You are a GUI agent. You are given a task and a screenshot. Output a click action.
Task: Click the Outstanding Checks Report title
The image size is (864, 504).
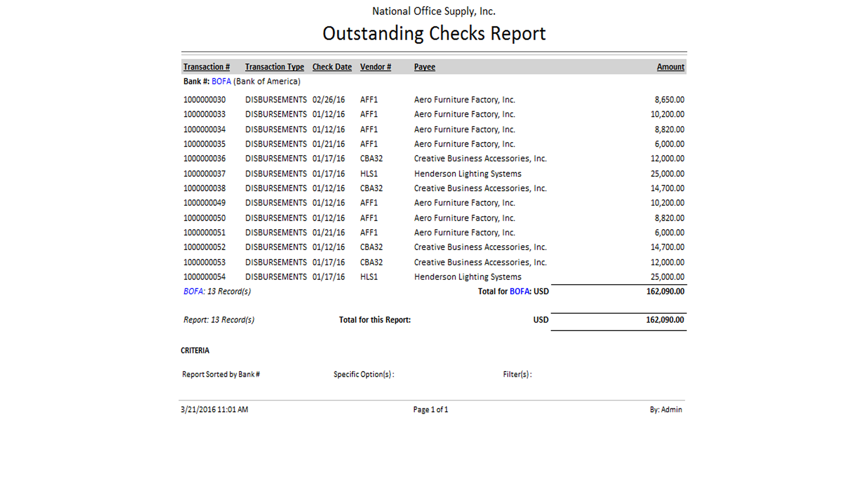tap(434, 34)
